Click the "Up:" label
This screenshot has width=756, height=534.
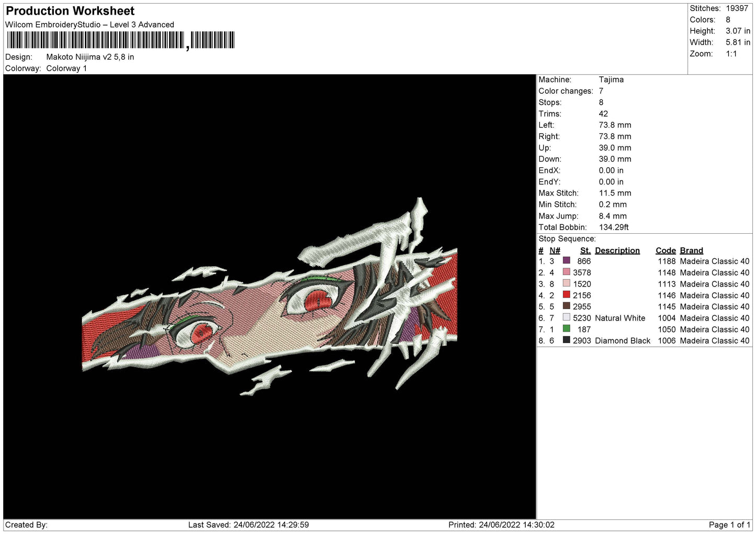point(544,148)
